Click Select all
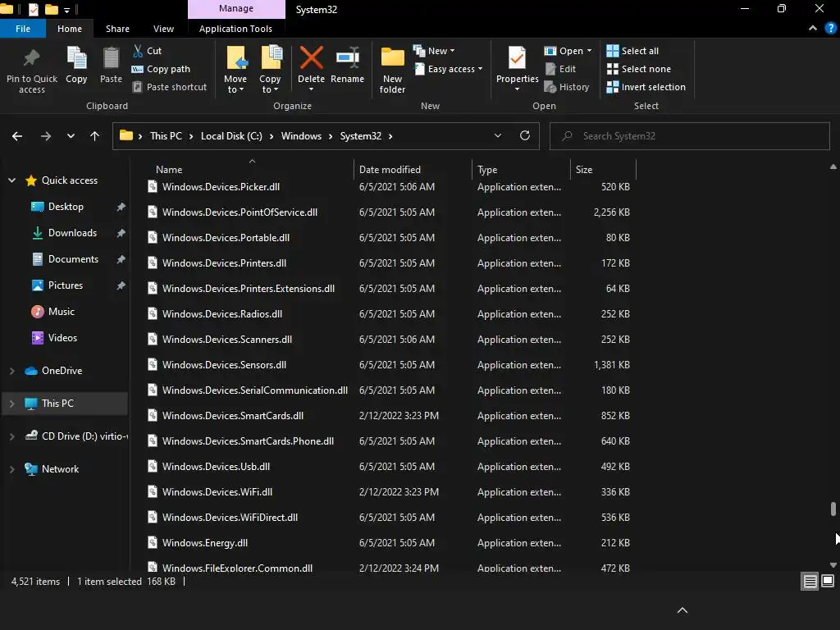Screen dimensions: 840x630 pyautogui.click(x=632, y=51)
